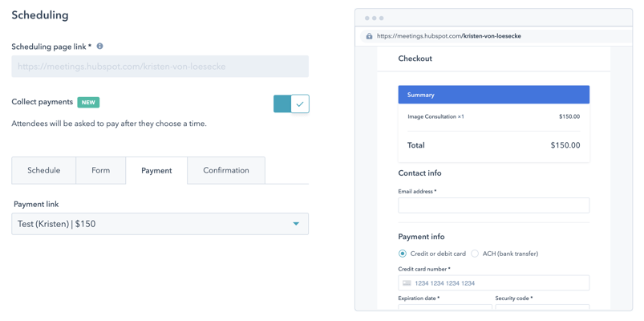The height and width of the screenshot is (321, 644).
Task: Click the Scheduling page link URL field
Action: coord(160,66)
